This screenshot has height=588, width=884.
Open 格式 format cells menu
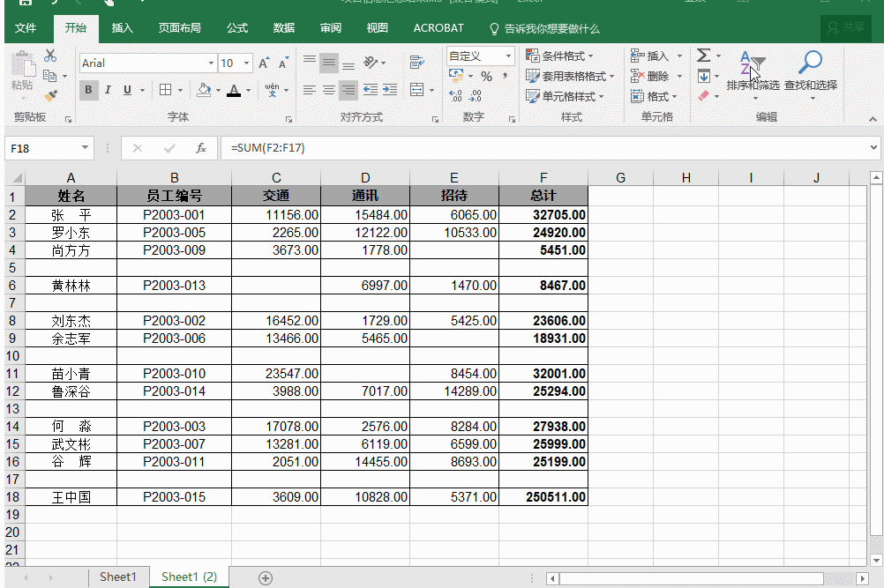[x=654, y=96]
